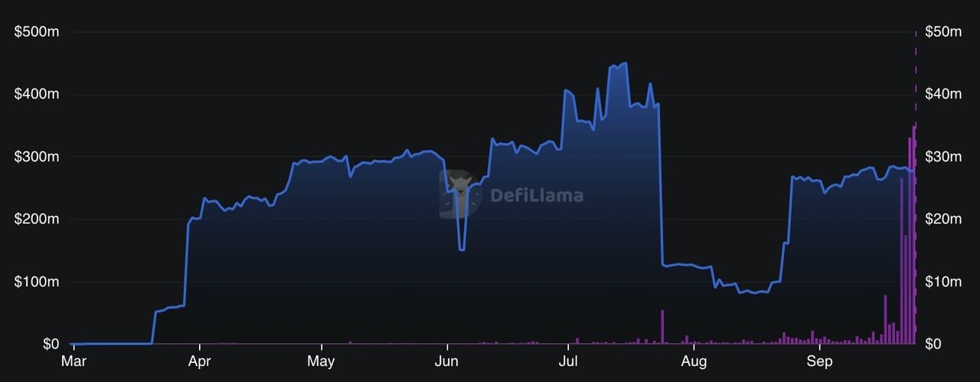Select the Sep x-axis label
Image resolution: width=980 pixels, height=382 pixels.
(820, 360)
